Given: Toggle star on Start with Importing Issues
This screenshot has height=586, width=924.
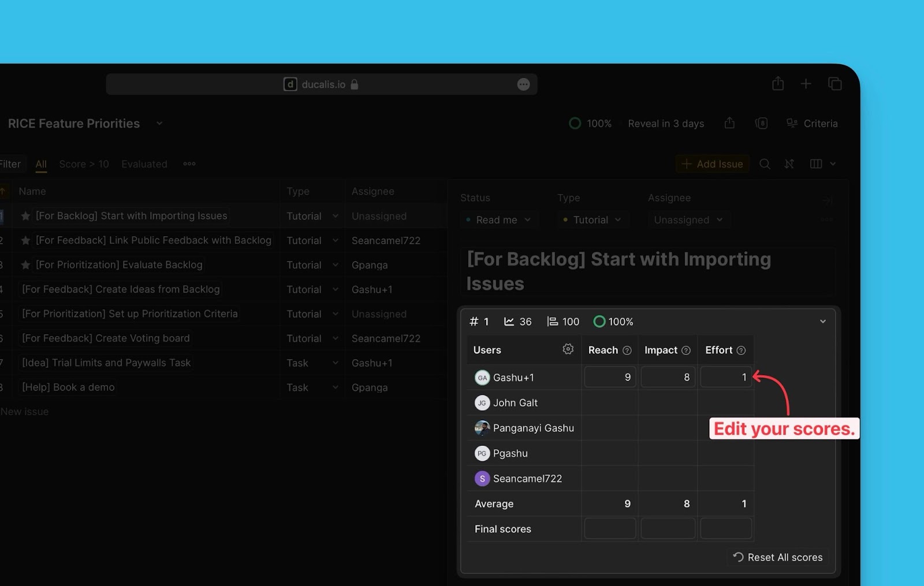Looking at the screenshot, I should tap(25, 216).
